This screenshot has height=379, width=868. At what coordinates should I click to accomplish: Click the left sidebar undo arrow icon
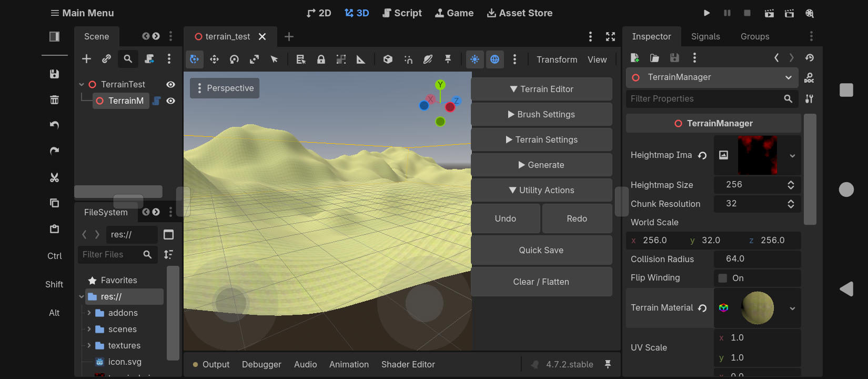point(54,125)
